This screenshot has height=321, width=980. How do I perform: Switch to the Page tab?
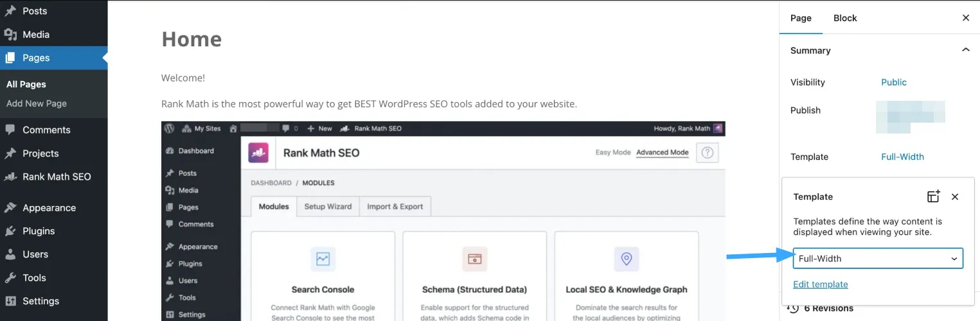point(801,18)
